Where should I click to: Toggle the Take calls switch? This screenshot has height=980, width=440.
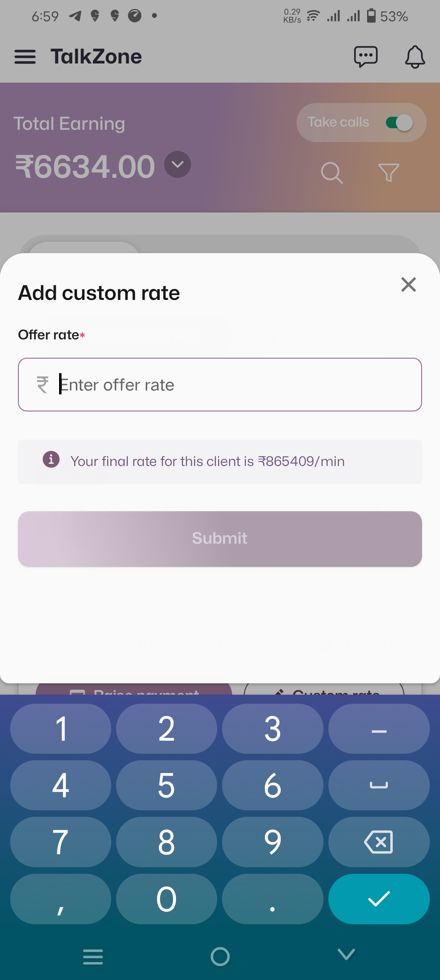pos(399,122)
